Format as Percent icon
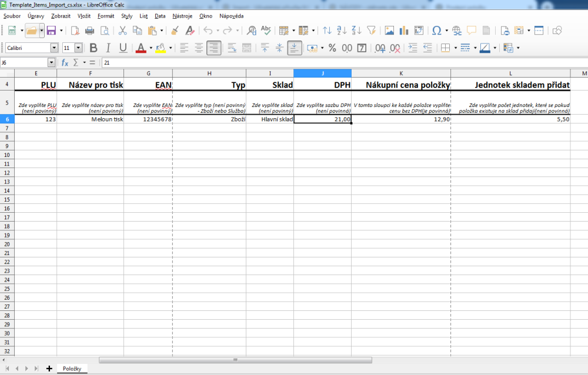Screen dimensions: 588x375 332,48
